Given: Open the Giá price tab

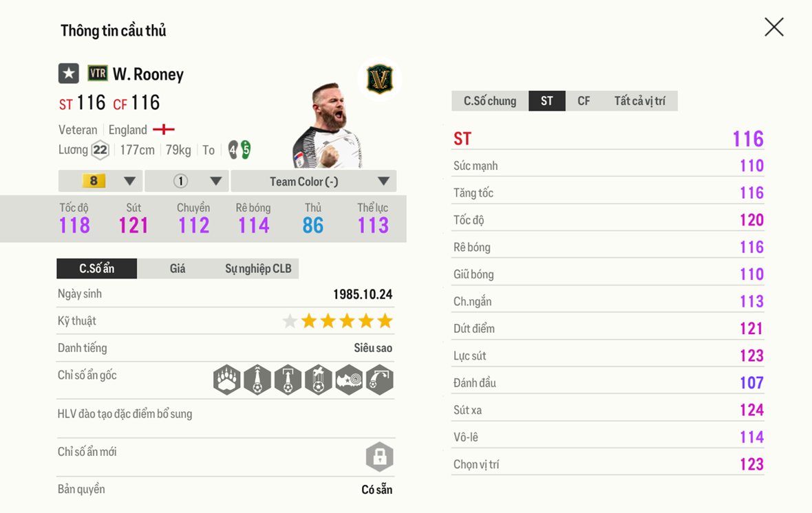Looking at the screenshot, I should 178,268.
